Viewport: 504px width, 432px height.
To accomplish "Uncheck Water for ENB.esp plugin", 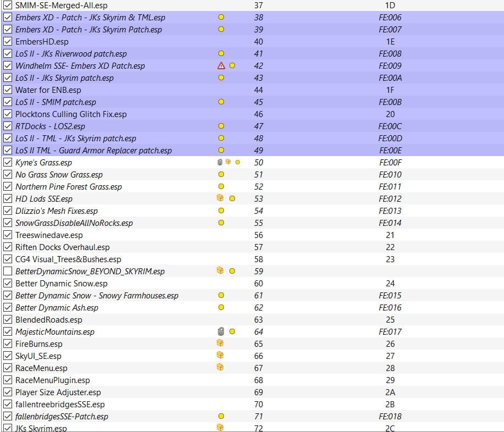I will (x=8, y=90).
